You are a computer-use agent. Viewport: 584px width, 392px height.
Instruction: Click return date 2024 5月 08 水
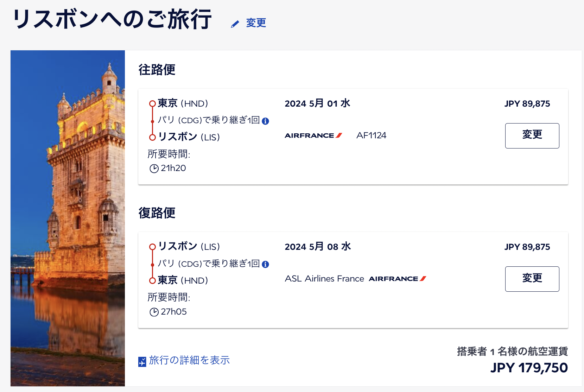[x=318, y=247]
